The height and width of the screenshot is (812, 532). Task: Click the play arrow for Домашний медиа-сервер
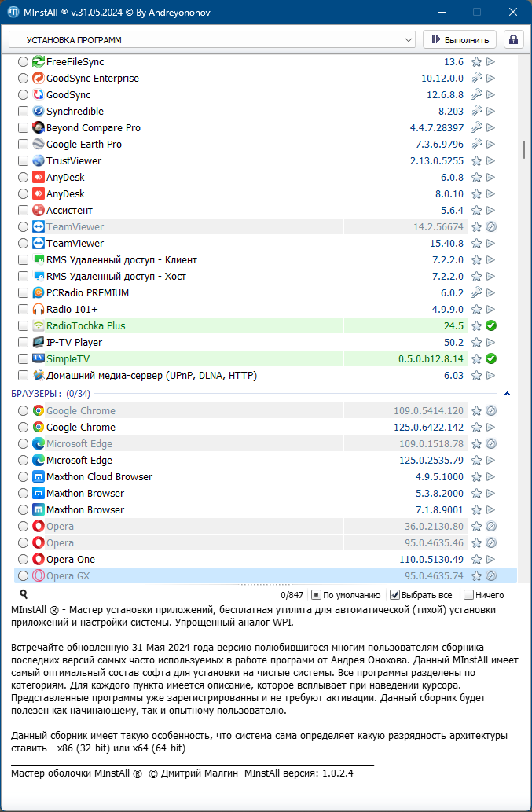click(x=491, y=376)
